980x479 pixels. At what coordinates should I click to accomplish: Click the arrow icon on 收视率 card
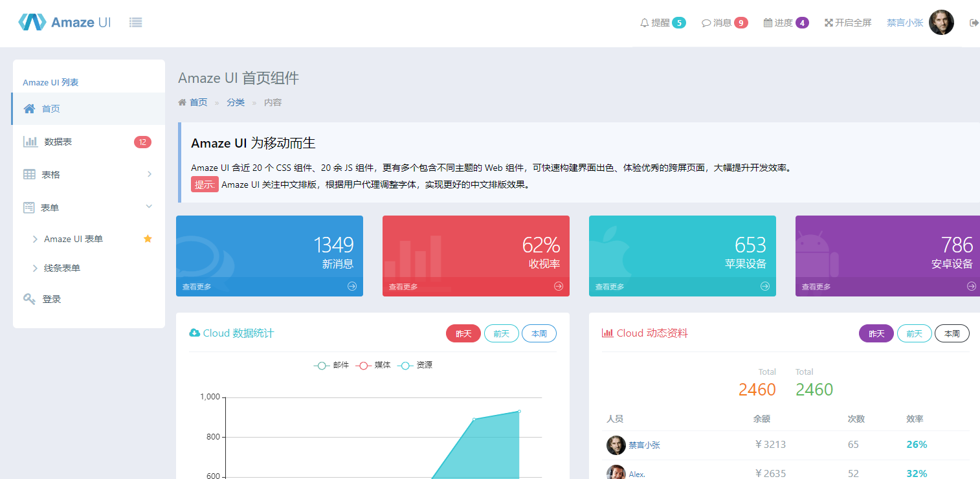click(x=559, y=286)
